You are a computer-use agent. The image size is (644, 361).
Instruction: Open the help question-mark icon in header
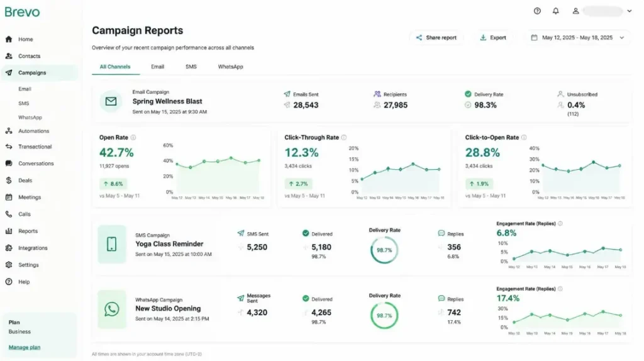click(x=537, y=11)
